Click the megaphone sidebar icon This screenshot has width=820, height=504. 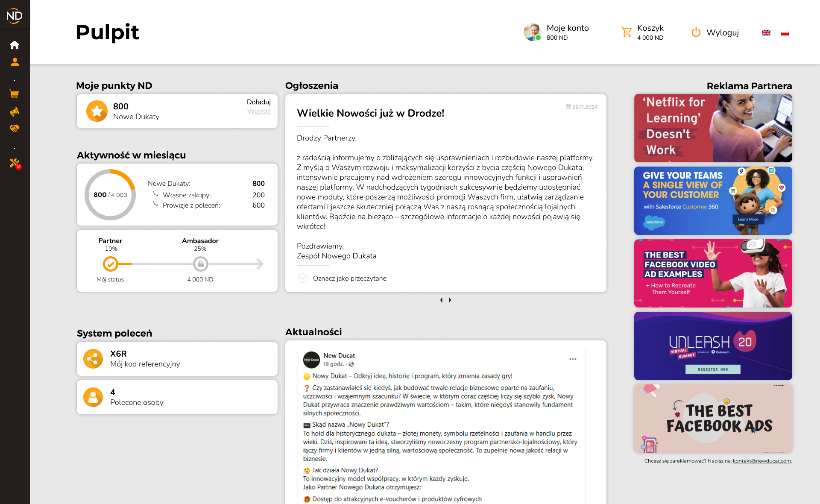[15, 111]
